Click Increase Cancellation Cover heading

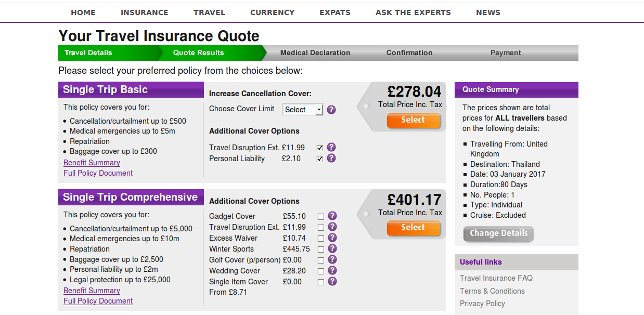[260, 94]
